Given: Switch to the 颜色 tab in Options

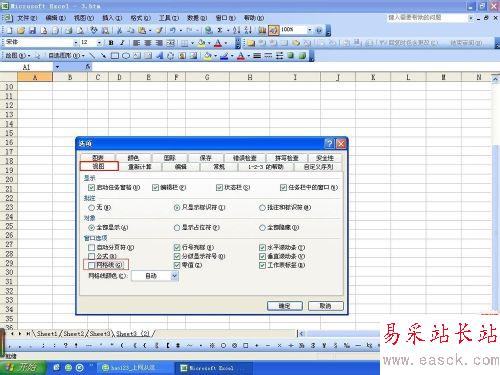Looking at the screenshot, I should click(x=133, y=158).
